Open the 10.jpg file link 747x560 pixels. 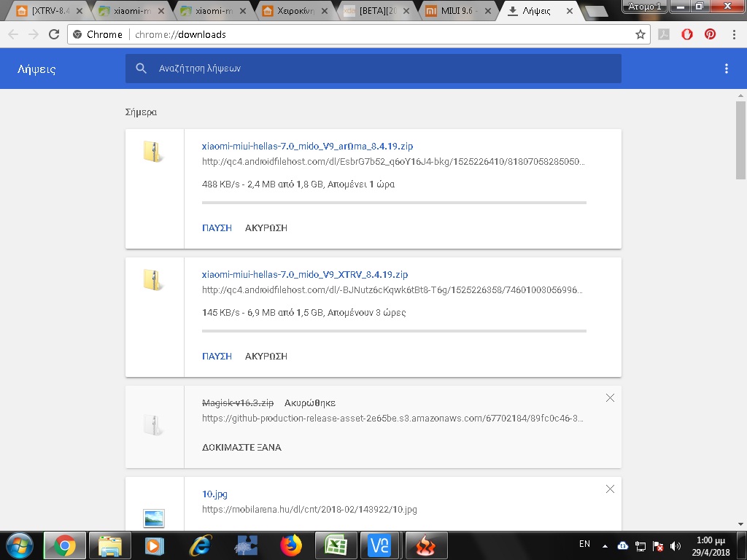(214, 494)
